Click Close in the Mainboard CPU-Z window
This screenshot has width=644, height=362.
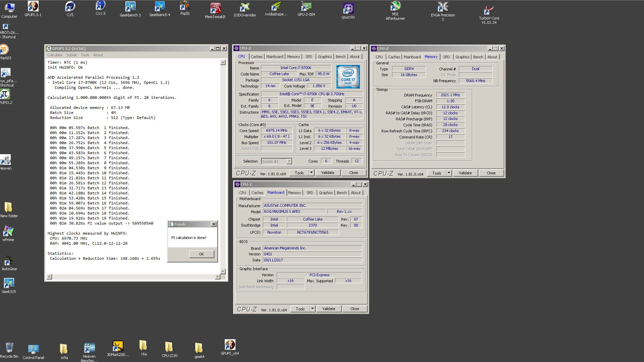tap(355, 309)
